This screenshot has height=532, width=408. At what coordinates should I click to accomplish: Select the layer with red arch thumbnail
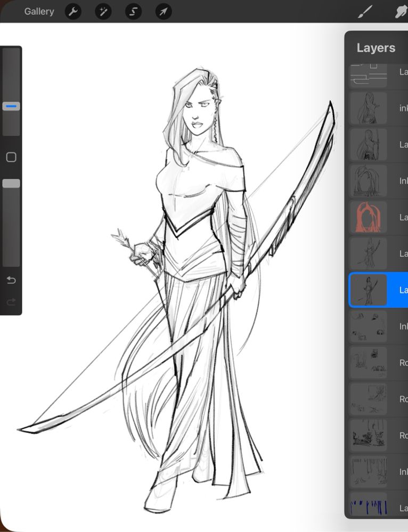click(379, 217)
